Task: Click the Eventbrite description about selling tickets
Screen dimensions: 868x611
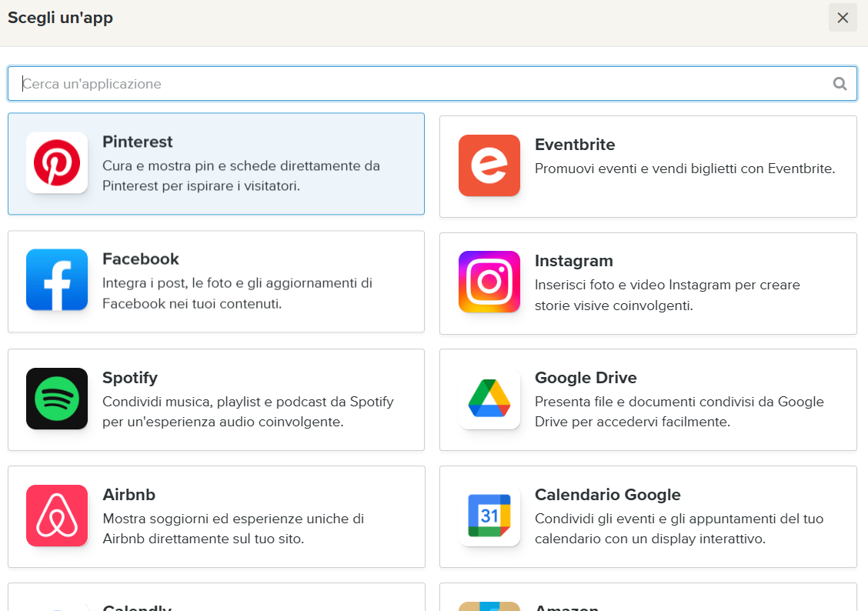Action: (685, 169)
